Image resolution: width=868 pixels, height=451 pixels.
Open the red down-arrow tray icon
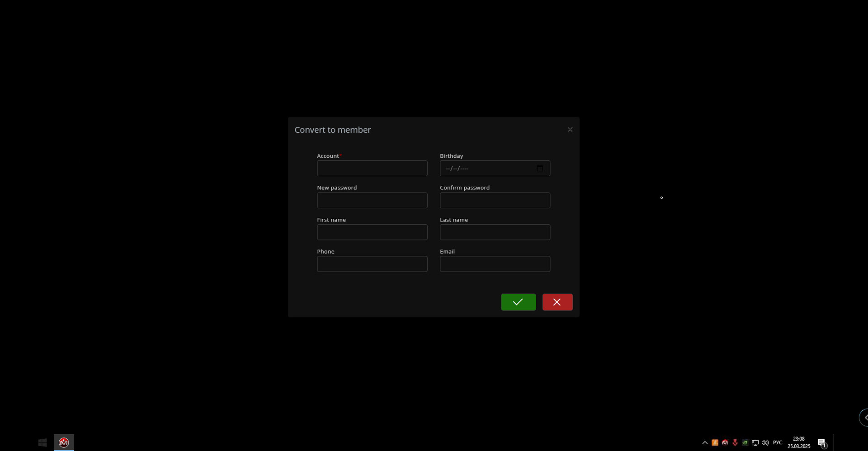[x=735, y=443]
